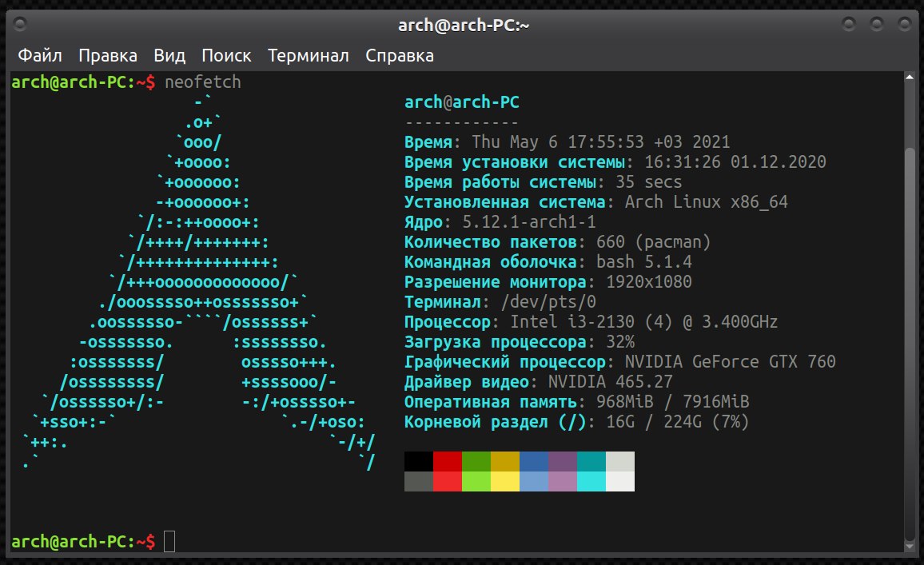This screenshot has width=924, height=565.
Task: Click the driver version 'NVIDIA 465.27'
Action: [x=610, y=382]
